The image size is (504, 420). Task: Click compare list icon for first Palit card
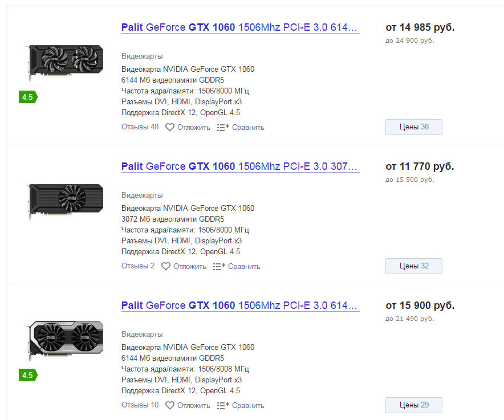(x=223, y=127)
